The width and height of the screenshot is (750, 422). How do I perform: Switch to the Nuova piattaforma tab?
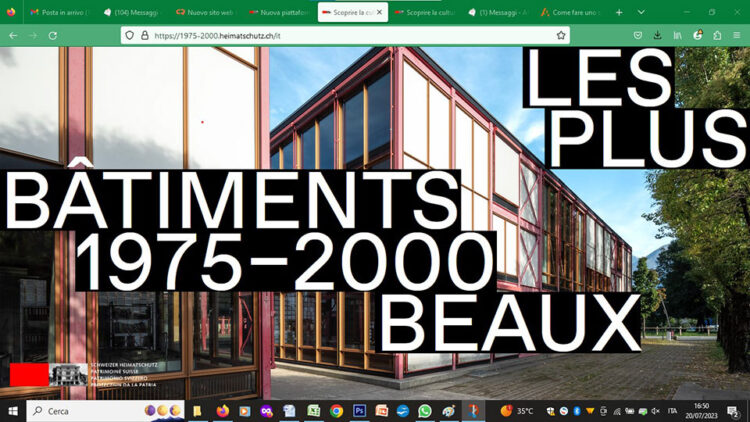(x=280, y=12)
